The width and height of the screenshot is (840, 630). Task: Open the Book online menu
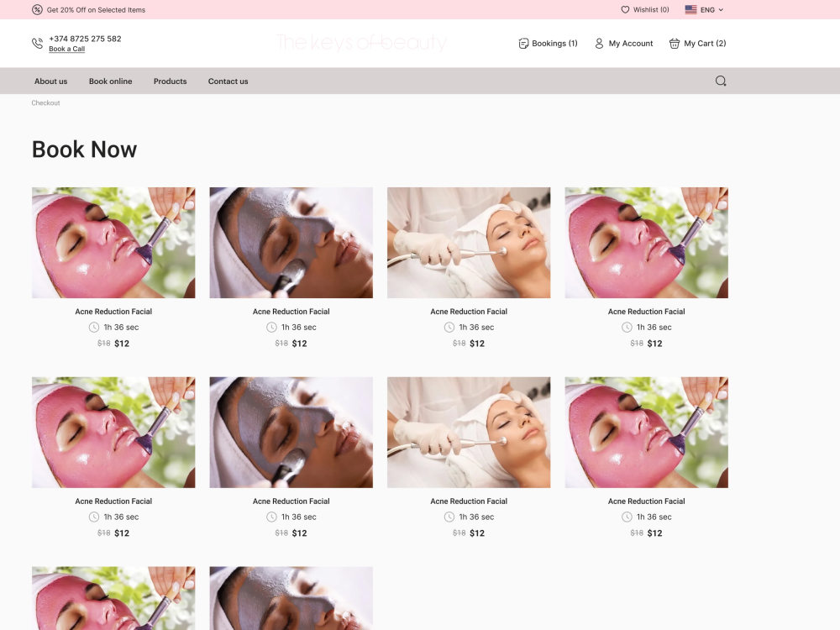[x=110, y=81]
